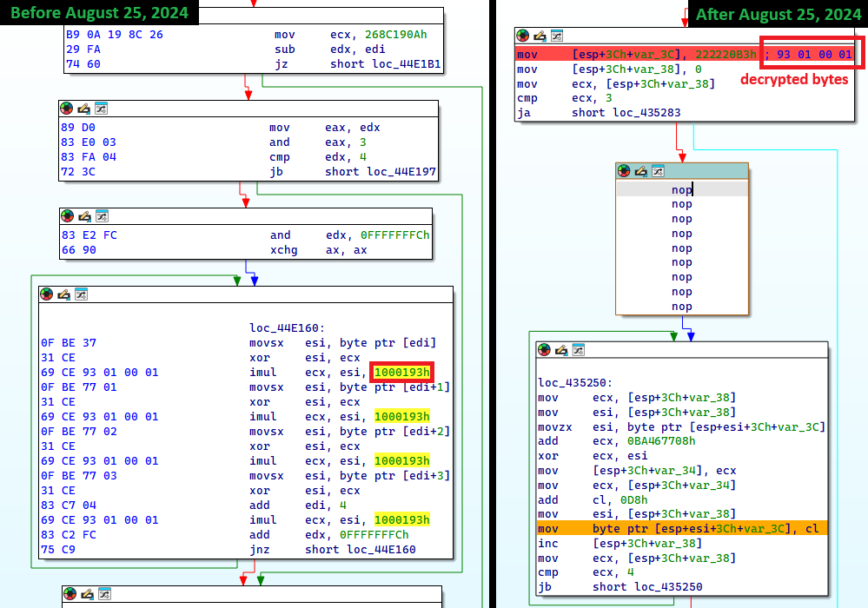The height and width of the screenshot is (608, 868).
Task: Click the orange-highlighted 'mov byte ptr' line
Action: 678,528
